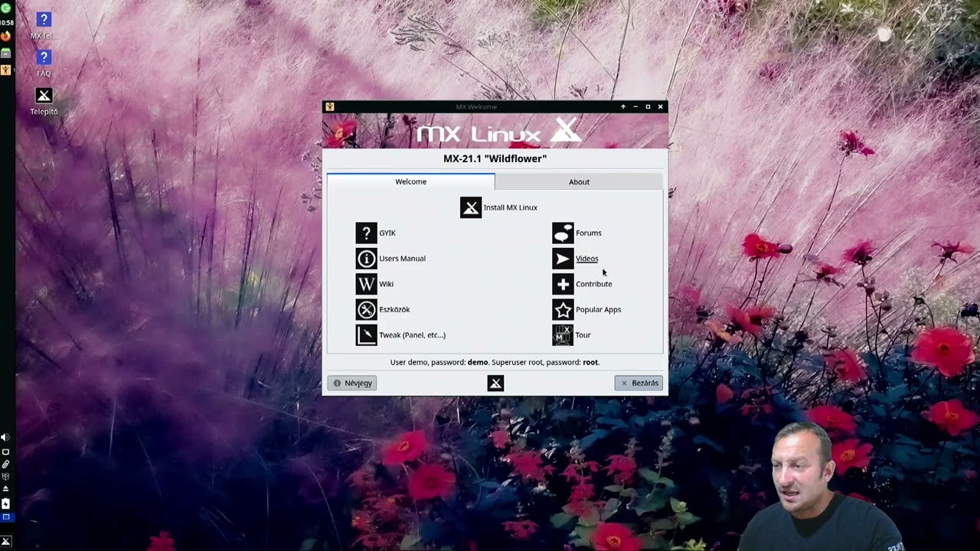Start the Tour icon

[563, 335]
